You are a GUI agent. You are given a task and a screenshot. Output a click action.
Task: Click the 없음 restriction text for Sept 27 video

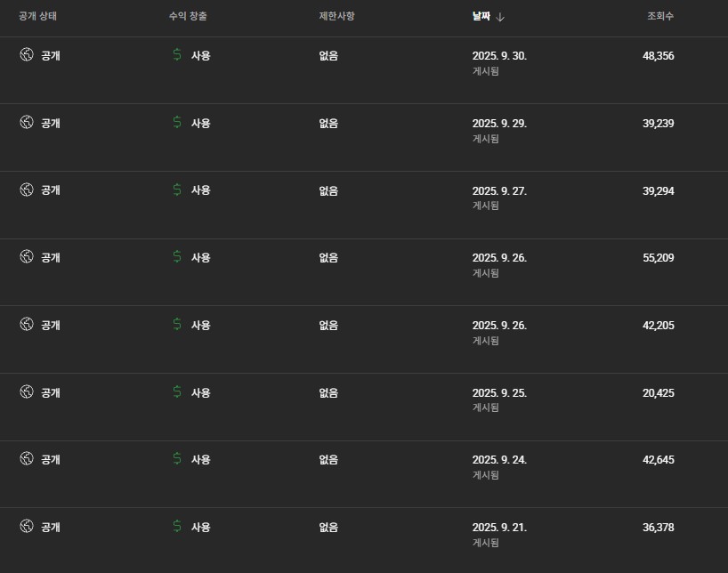tap(328, 190)
